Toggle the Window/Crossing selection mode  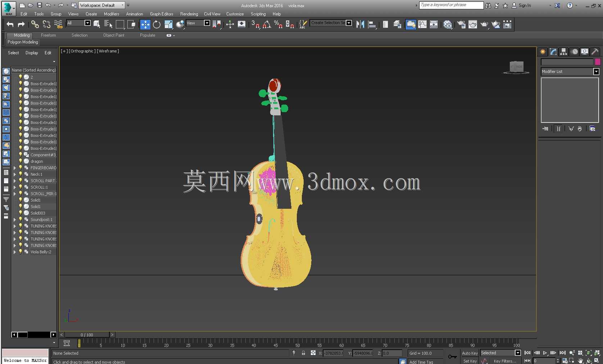pyautogui.click(x=131, y=24)
